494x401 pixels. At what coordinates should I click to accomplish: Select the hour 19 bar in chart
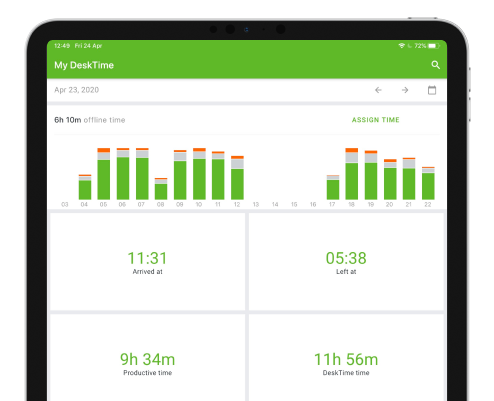[371, 175]
